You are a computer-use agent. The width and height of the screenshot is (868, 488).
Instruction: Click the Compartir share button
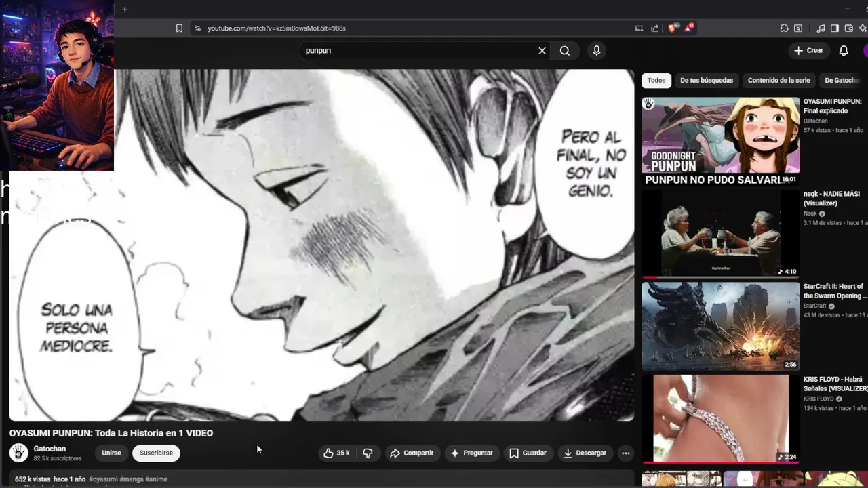pos(412,453)
